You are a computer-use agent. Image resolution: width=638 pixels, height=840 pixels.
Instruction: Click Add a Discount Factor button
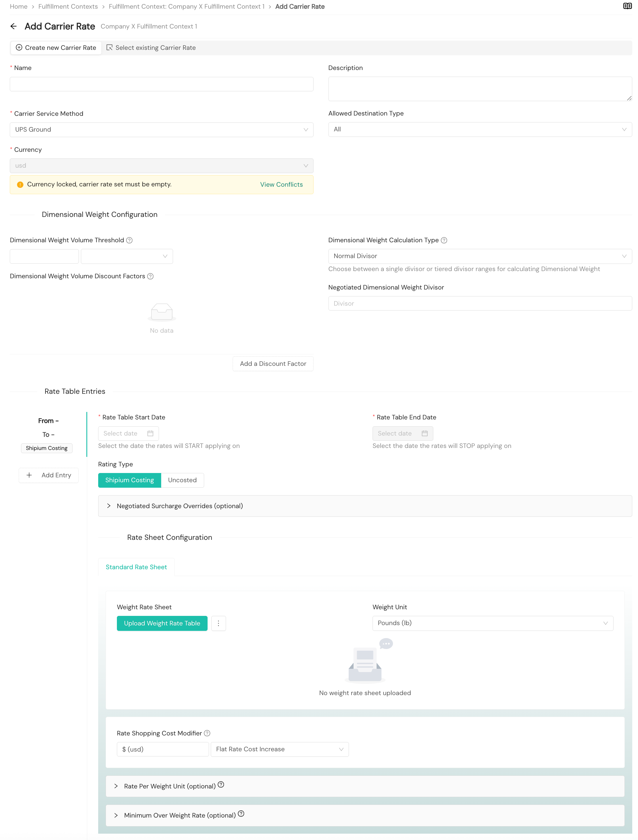tap(273, 364)
